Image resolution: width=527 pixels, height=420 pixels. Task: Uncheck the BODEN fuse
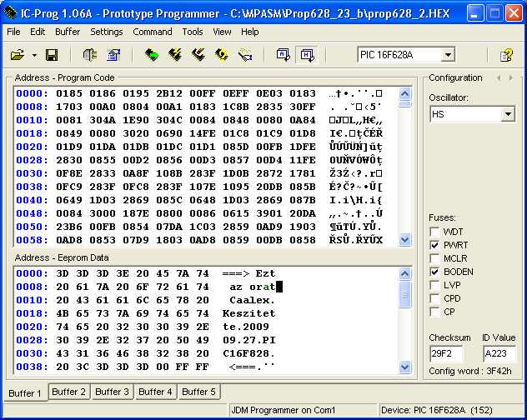point(434,272)
